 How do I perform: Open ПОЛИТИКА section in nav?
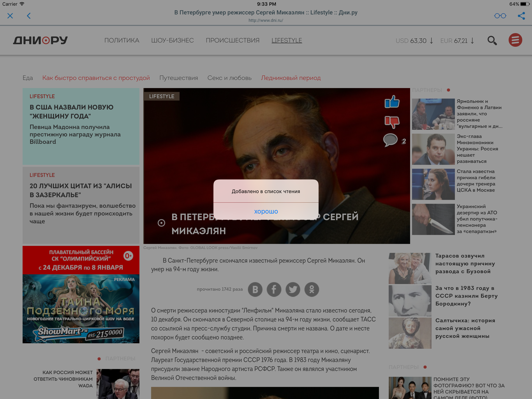point(122,41)
